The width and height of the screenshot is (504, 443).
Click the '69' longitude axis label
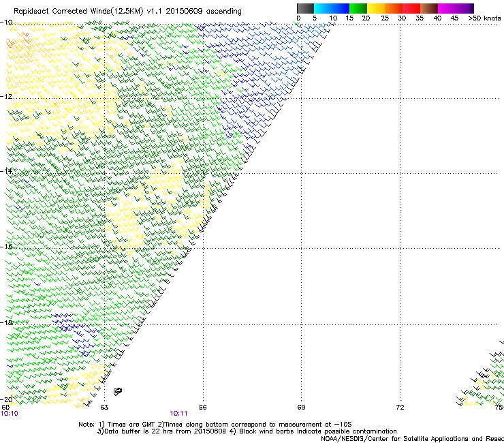[x=301, y=408]
